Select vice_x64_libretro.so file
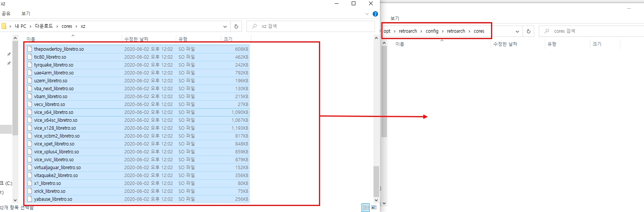 138,112
